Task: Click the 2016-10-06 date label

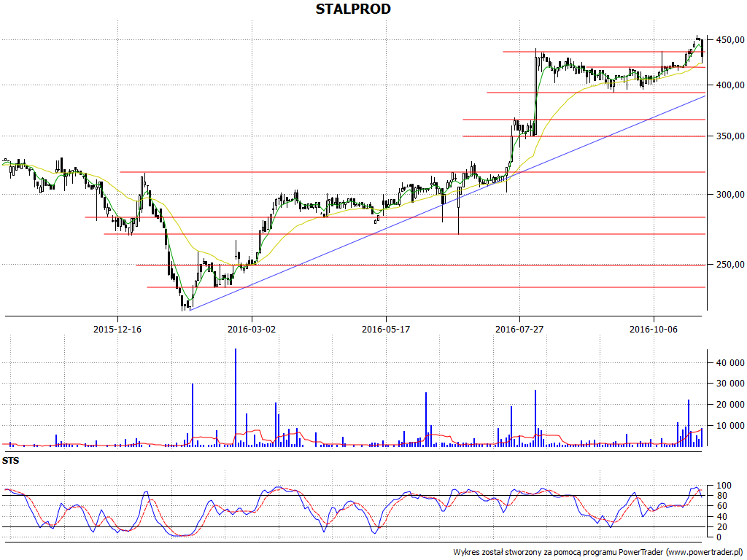Action: tap(654, 329)
